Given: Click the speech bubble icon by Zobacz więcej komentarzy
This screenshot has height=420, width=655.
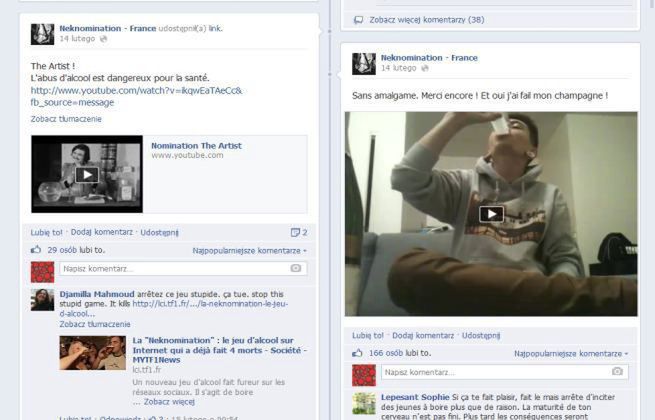Looking at the screenshot, I should [x=358, y=20].
